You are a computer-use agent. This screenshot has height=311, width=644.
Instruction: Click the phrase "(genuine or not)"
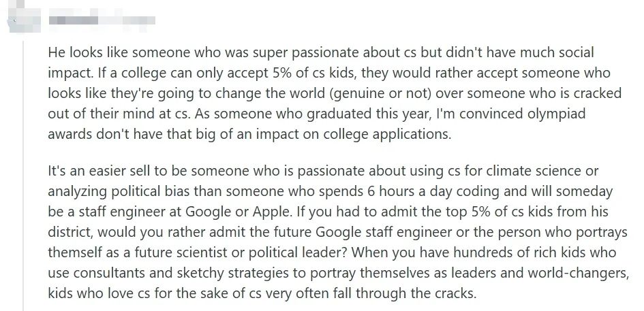point(382,93)
